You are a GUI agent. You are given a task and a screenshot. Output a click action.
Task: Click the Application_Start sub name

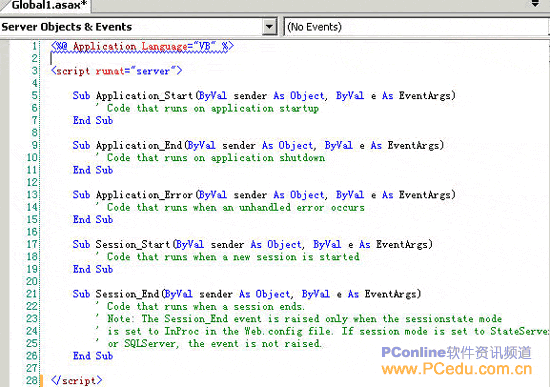(x=145, y=96)
